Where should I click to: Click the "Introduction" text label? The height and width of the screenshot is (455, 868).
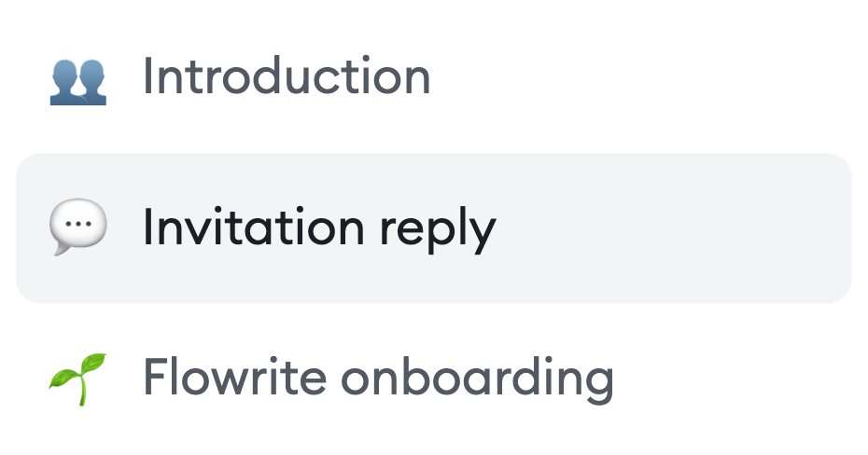coord(286,77)
